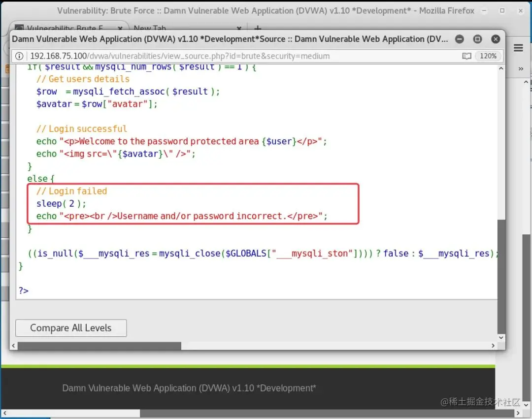Click the mysqli_fetch_assoc code line
The width and height of the screenshot is (532, 419).
click(x=128, y=92)
